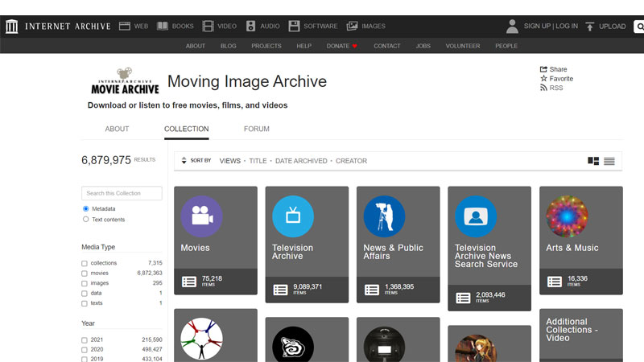Click Sign Up link
Image resolution: width=644 pixels, height=362 pixels.
point(537,26)
